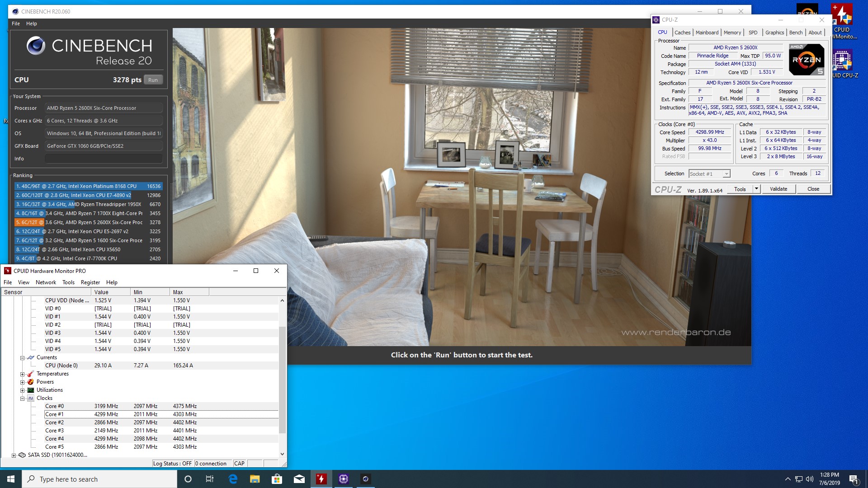Click the Validate button in CPU-Z
Image resolution: width=868 pixels, height=488 pixels.
778,189
